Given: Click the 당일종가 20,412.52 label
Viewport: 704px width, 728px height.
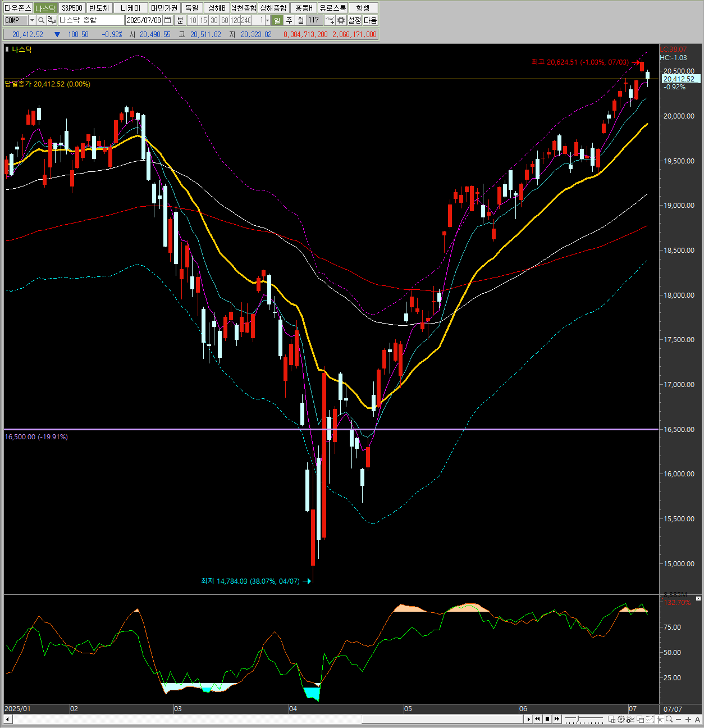Looking at the screenshot, I should 48,84.
